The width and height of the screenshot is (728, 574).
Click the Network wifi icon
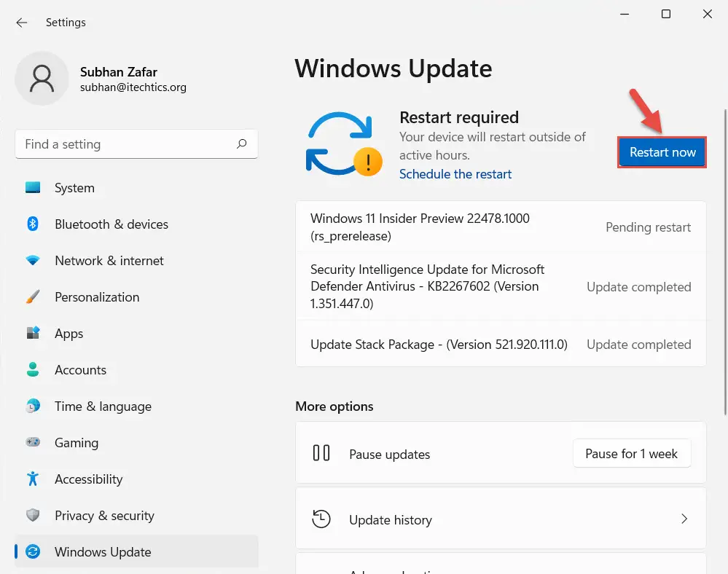(33, 260)
